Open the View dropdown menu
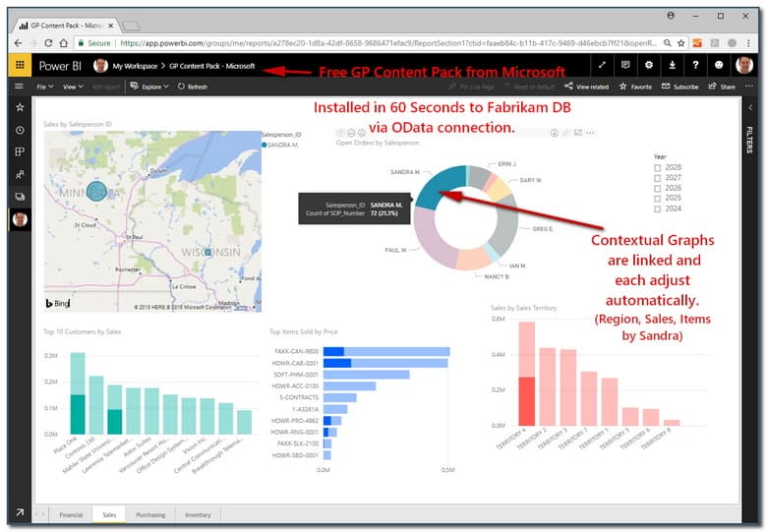The width and height of the screenshot is (767, 532). [72, 87]
